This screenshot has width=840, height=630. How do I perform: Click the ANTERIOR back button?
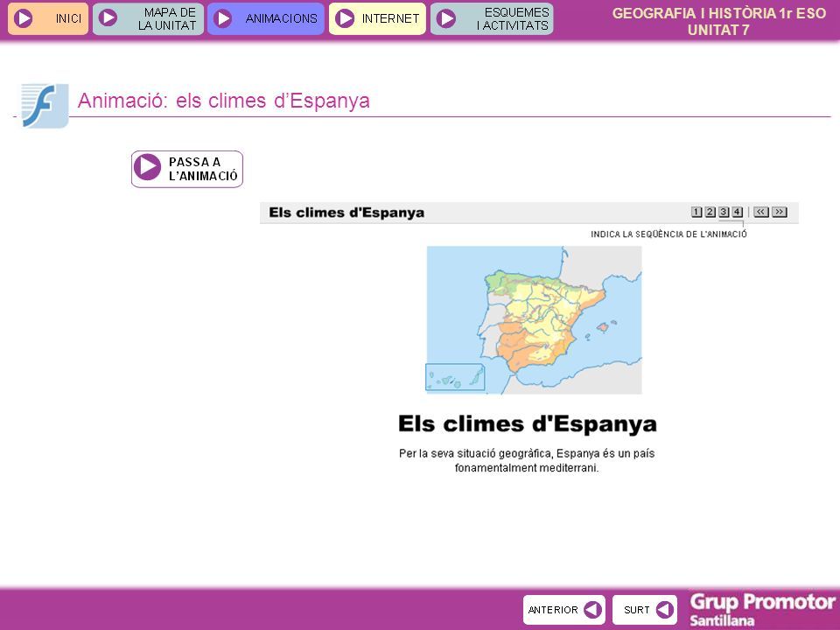click(564, 610)
